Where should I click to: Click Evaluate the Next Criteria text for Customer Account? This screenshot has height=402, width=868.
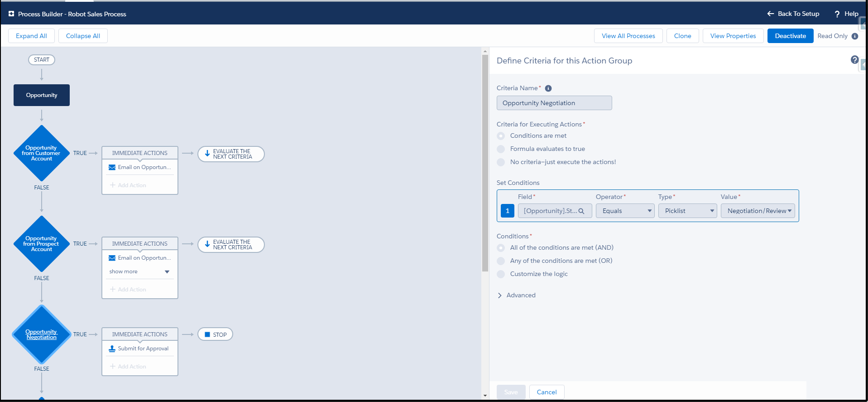[x=232, y=154]
